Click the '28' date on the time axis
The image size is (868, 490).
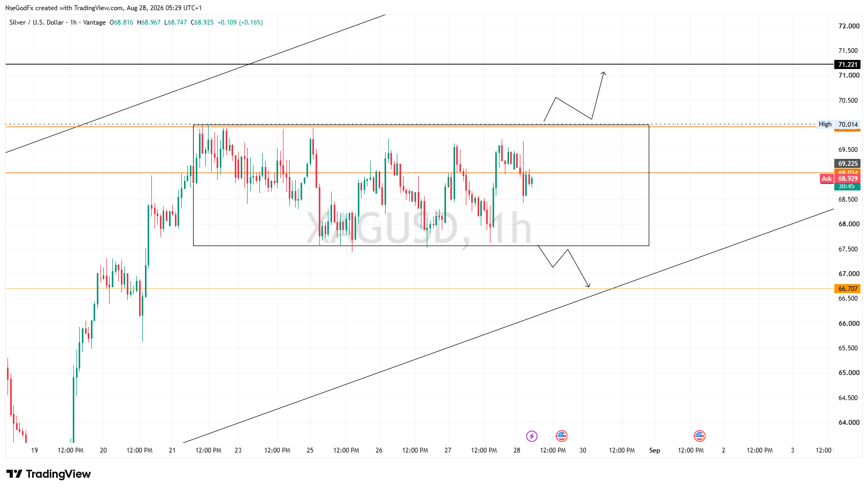tap(517, 450)
